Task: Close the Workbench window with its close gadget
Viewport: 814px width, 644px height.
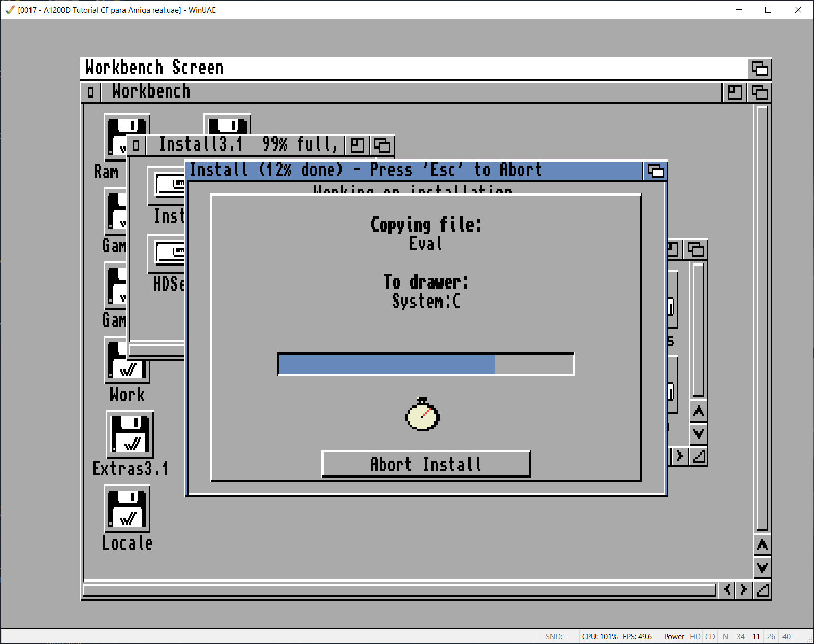Action: coord(90,92)
